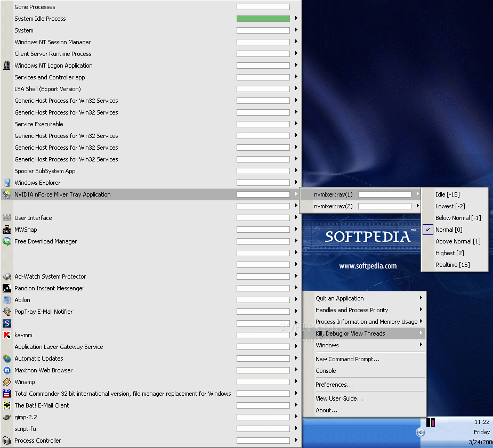Click the Windows NT Logon Application icon

(x=6, y=66)
